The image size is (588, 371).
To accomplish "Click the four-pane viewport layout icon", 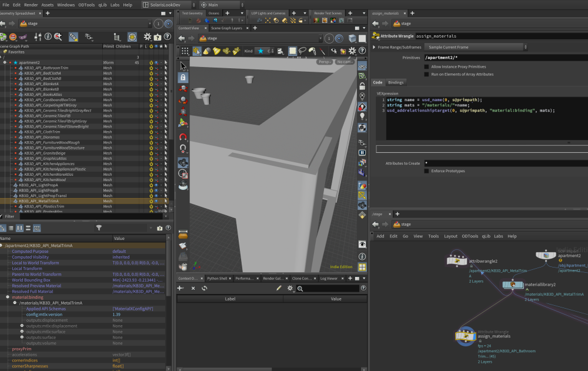I will (362, 267).
